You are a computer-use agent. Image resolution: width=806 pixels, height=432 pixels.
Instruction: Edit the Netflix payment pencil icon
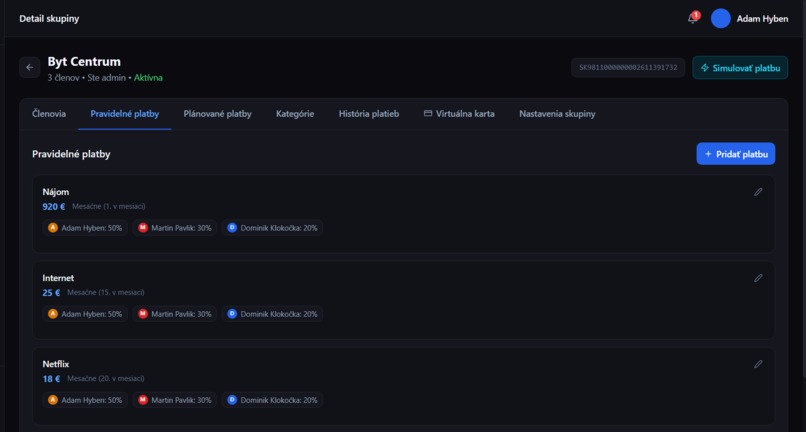(758, 364)
